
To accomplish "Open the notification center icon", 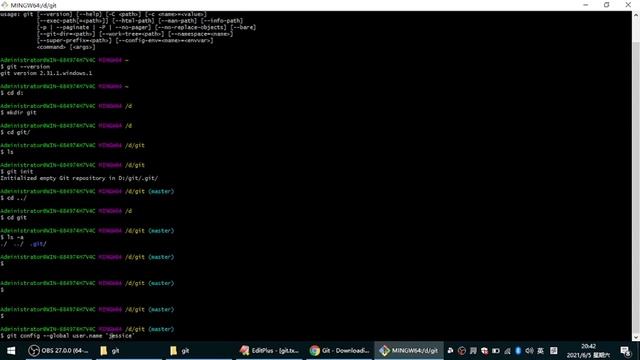I will pyautogui.click(x=625, y=351).
